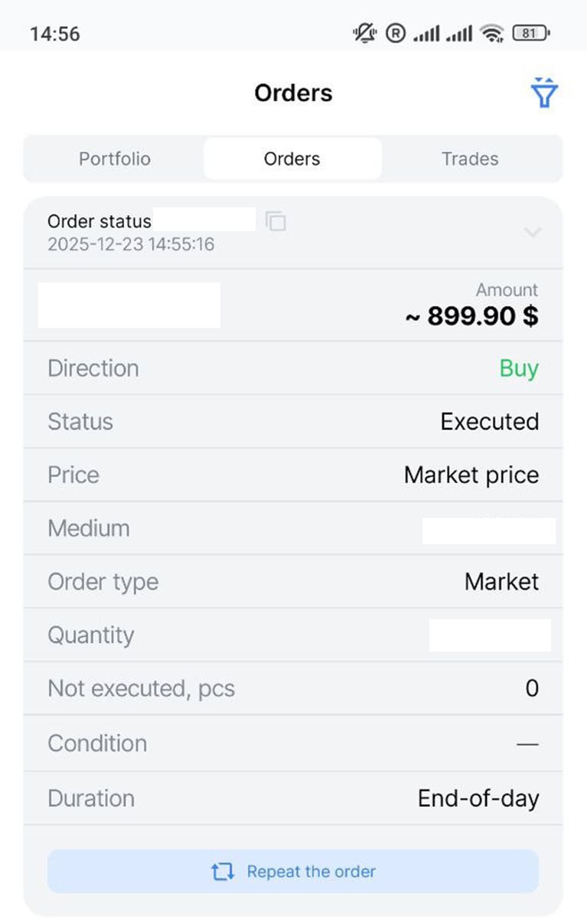The height and width of the screenshot is (924, 587).
Task: Switch to the Portfolio tab
Action: tap(115, 159)
